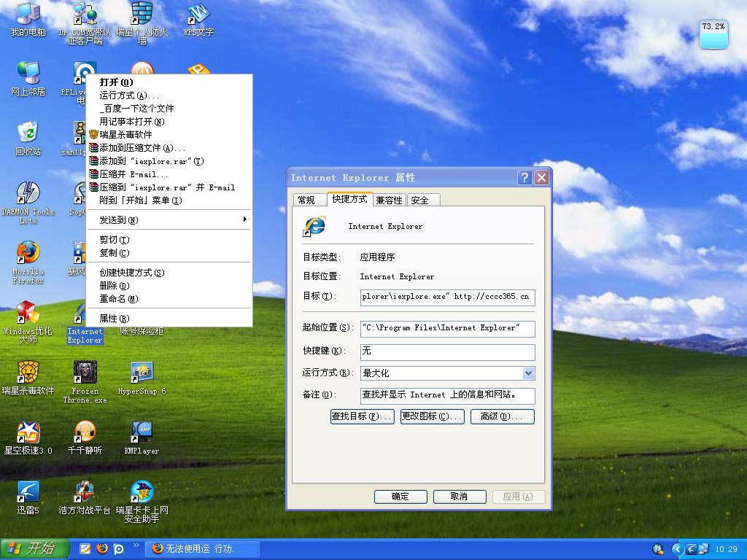Click the Firefox quick launch taskbar icon

tap(102, 549)
